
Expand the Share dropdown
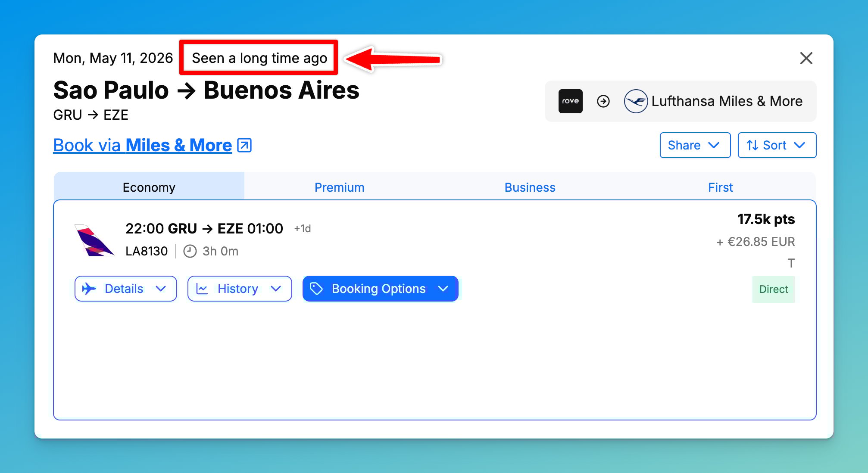click(694, 145)
